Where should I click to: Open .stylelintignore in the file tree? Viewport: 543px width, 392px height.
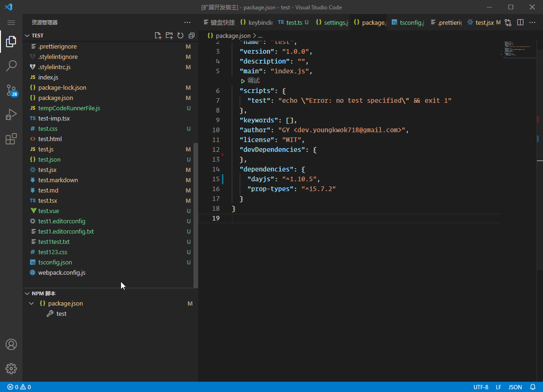[109, 57]
